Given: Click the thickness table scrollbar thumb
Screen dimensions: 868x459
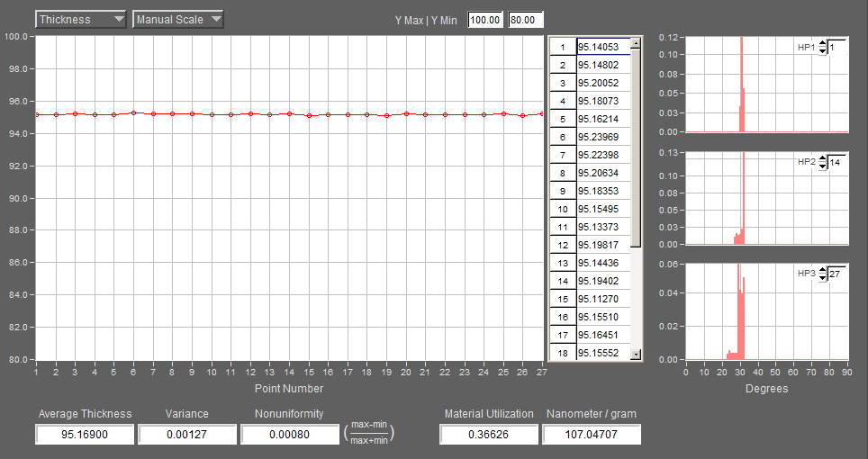Looking at the screenshot, I should click(636, 148).
